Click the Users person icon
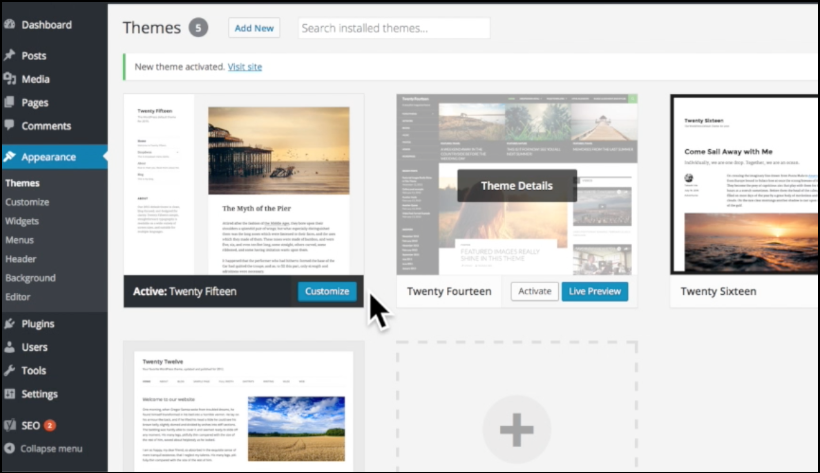 tap(9, 346)
